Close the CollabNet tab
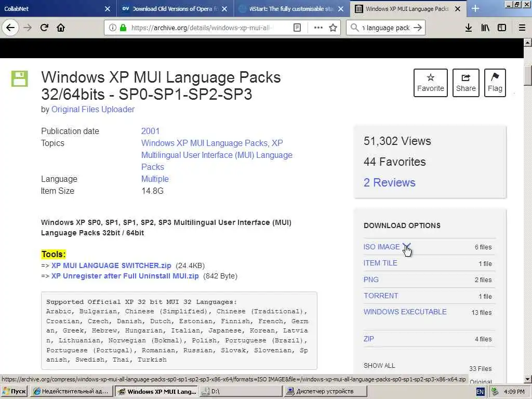The width and height of the screenshot is (532, 399). [x=107, y=9]
